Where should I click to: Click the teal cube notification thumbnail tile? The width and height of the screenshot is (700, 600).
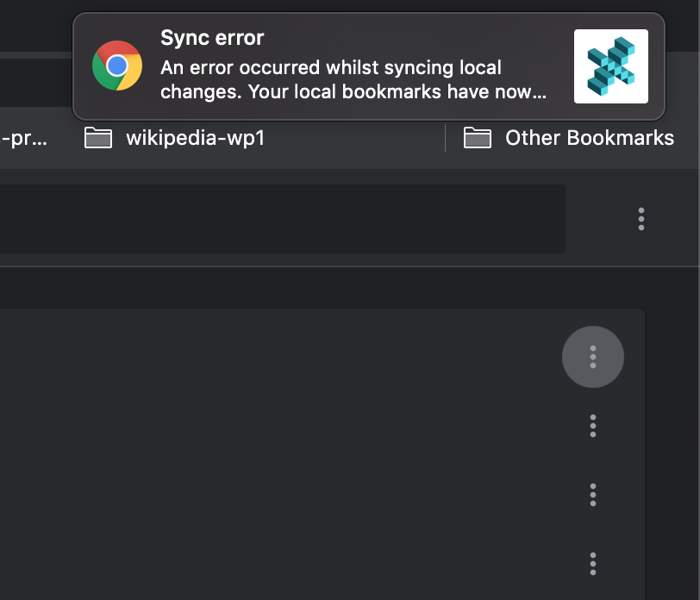point(610,65)
